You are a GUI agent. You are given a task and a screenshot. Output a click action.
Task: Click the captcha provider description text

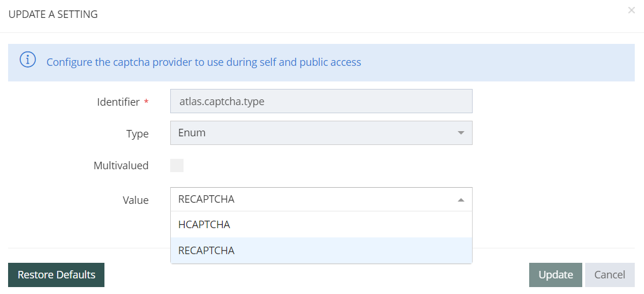(x=204, y=62)
